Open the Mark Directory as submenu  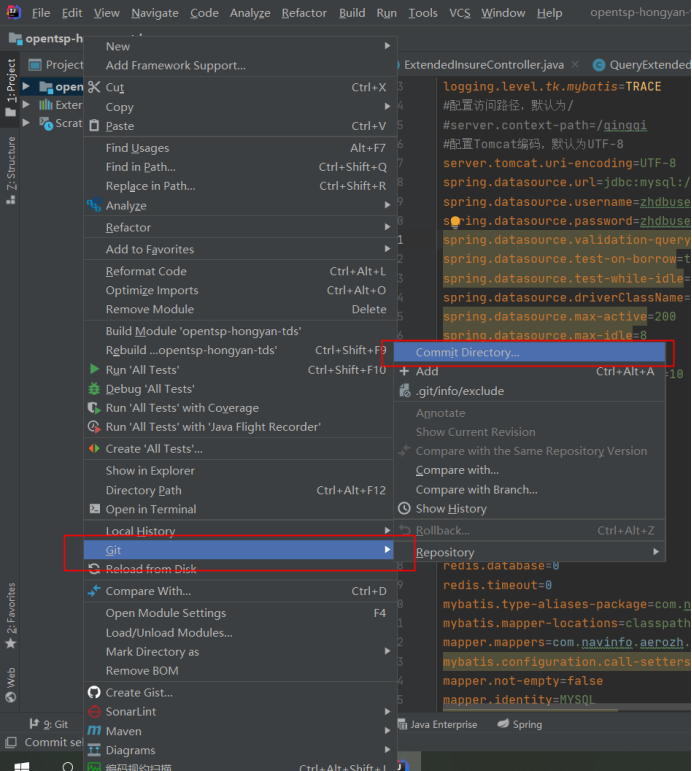click(x=240, y=652)
